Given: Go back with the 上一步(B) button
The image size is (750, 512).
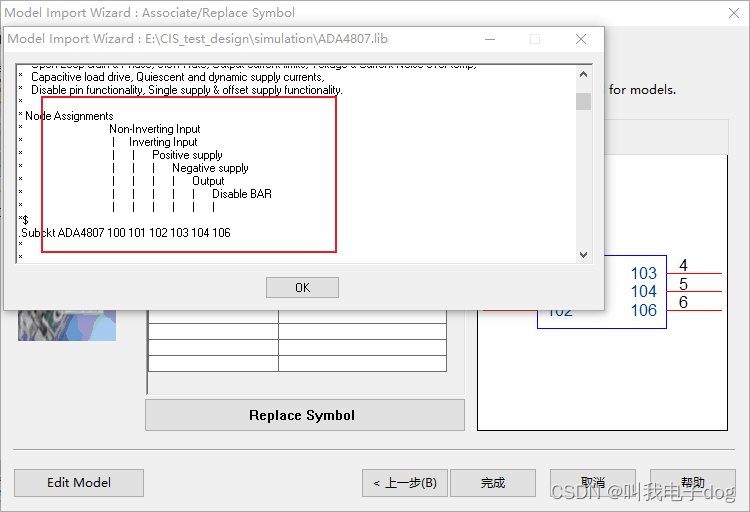Looking at the screenshot, I should 405,483.
